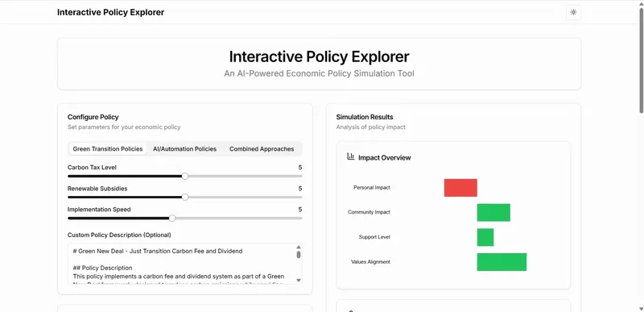Toggle the light/dark theme sun icon
Image resolution: width=644 pixels, height=312 pixels.
pyautogui.click(x=573, y=12)
